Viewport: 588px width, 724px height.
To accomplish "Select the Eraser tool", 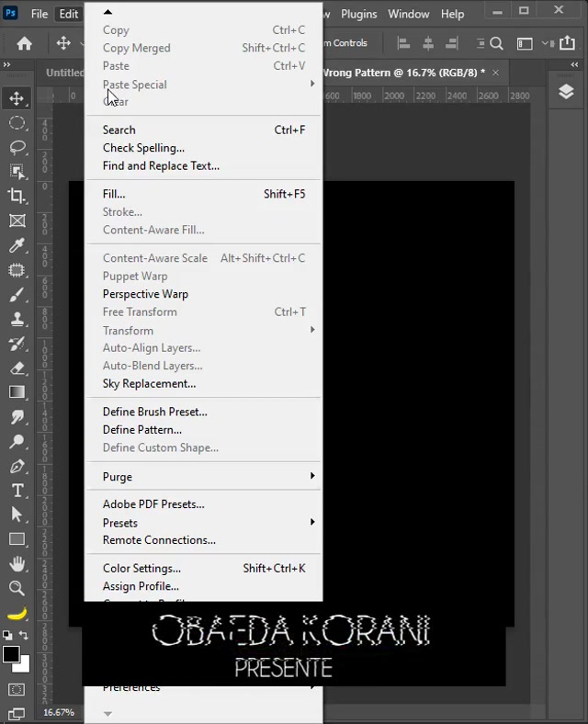I will click(x=17, y=368).
